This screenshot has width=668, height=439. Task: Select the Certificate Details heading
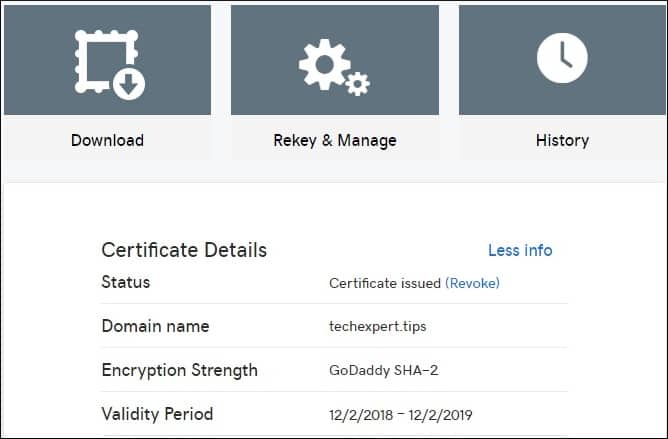184,250
